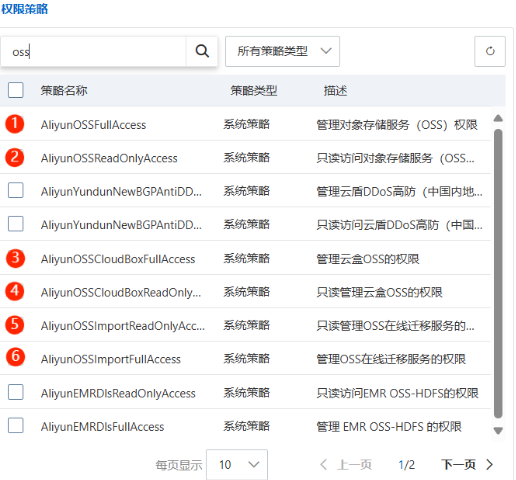Click the 权限策略 heading tab
The width and height of the screenshot is (516, 480).
click(x=25, y=9)
